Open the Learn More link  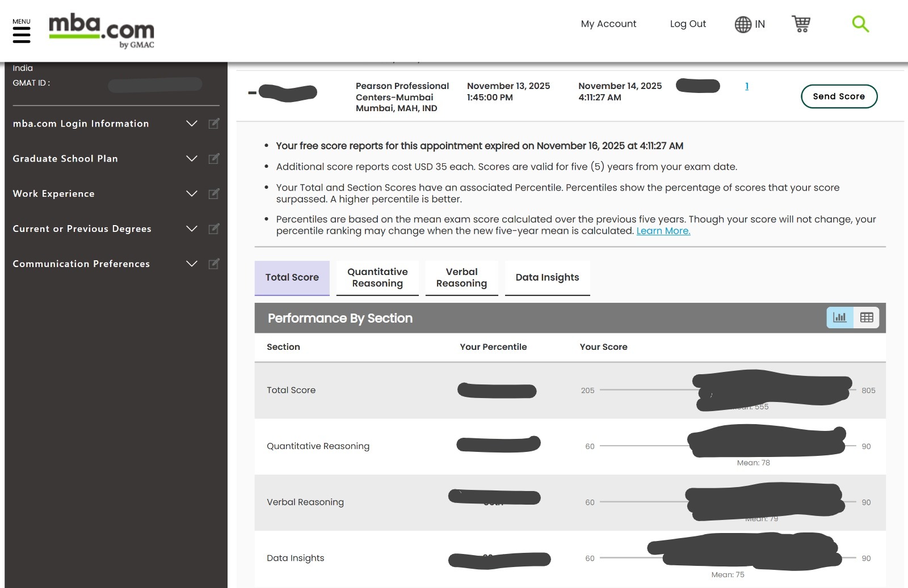tap(663, 231)
